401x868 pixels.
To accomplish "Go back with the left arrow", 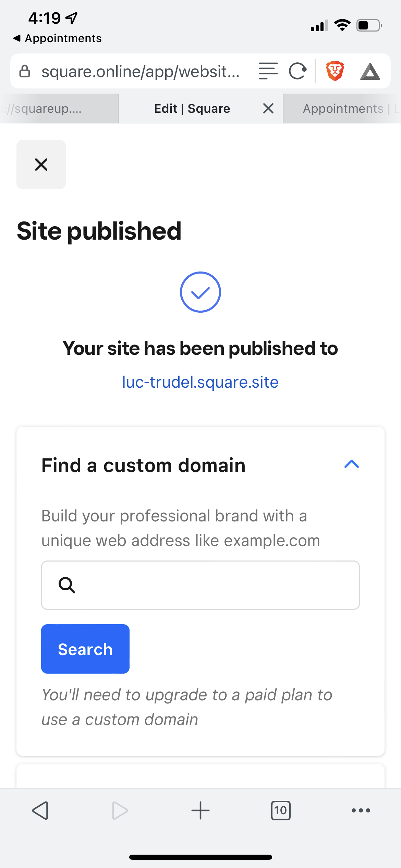I will pyautogui.click(x=40, y=810).
